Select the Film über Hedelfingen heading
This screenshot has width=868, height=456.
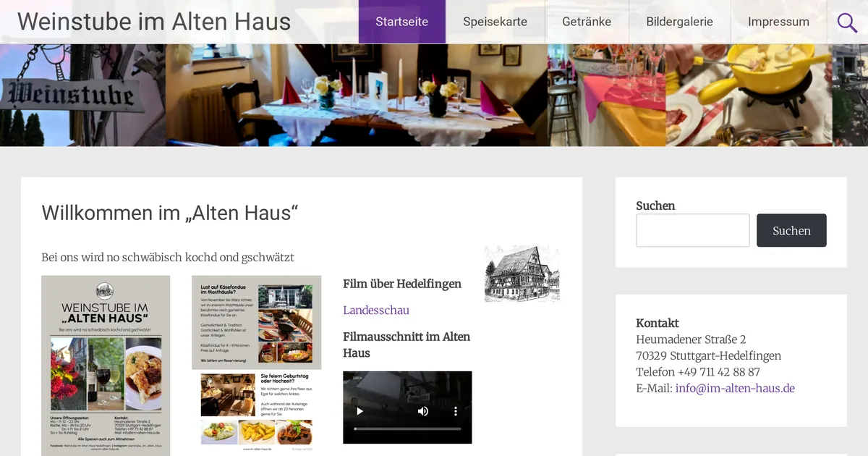(x=402, y=284)
